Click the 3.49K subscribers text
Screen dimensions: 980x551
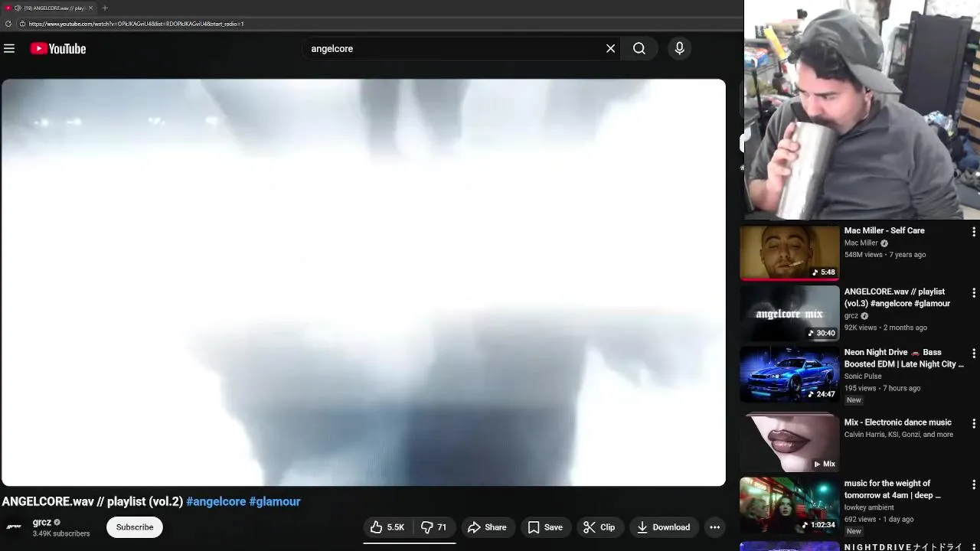click(61, 533)
